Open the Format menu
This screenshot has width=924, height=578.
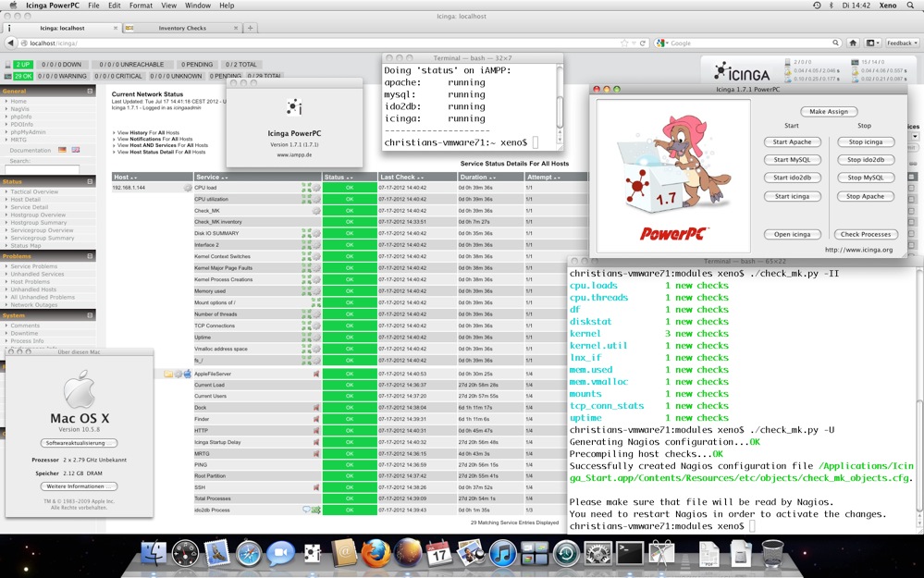(141, 6)
